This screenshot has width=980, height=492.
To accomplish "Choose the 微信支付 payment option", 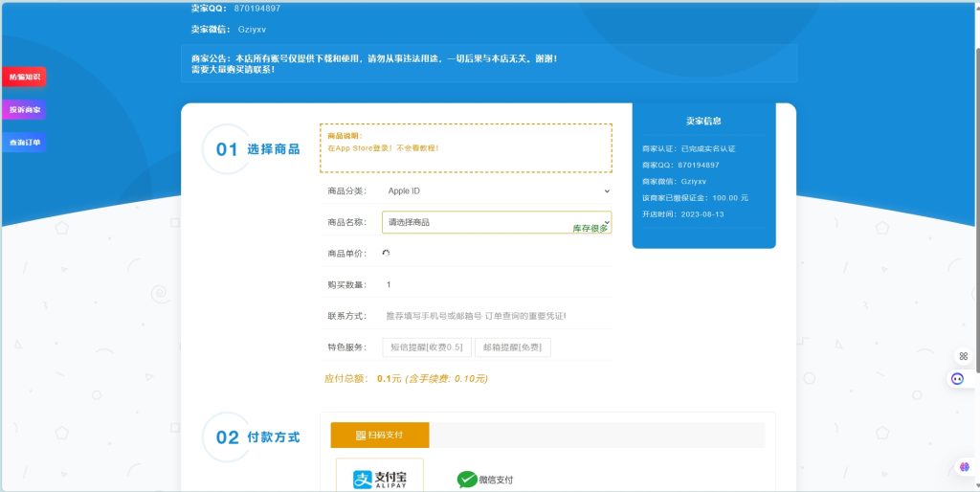I will tap(485, 480).
